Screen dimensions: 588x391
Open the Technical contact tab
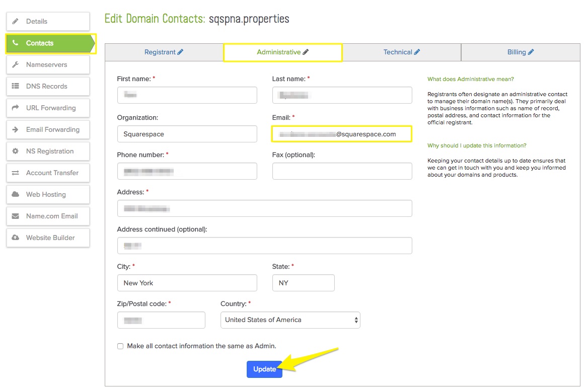tap(401, 52)
